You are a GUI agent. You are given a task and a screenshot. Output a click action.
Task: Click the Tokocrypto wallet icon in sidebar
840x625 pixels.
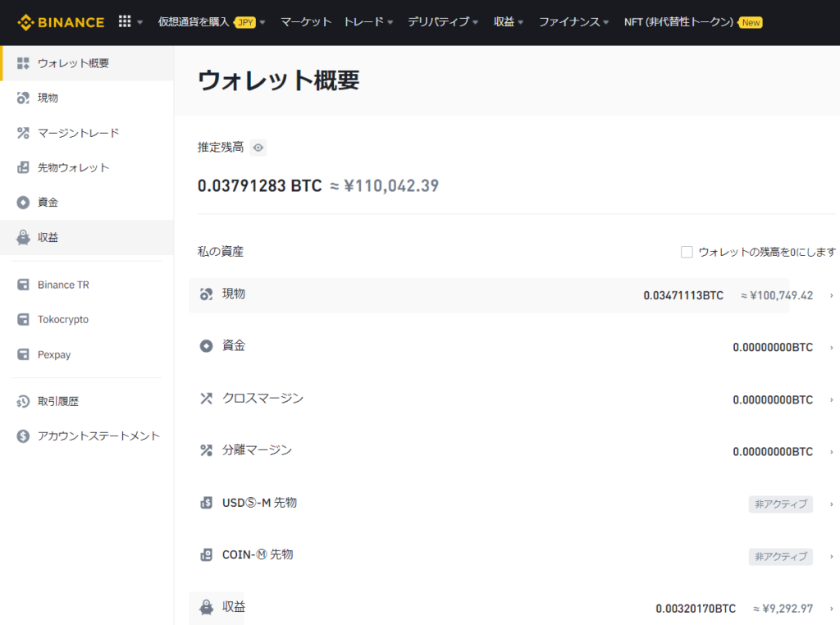23,320
